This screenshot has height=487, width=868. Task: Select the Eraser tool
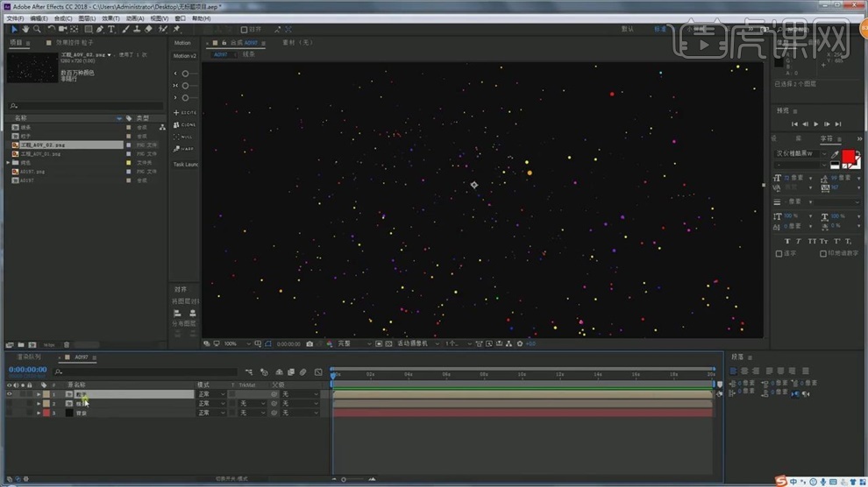click(148, 29)
